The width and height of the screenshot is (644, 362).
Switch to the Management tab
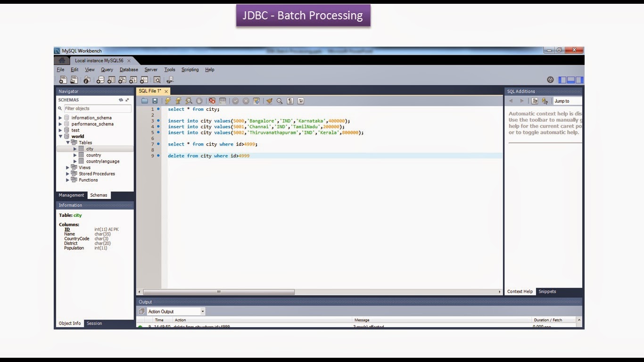click(71, 195)
